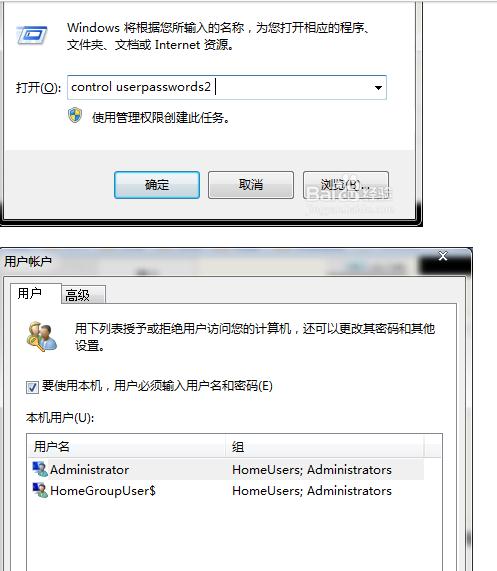Click the HomeGroupUser$ account icon
This screenshot has height=571, width=497.
(x=40, y=490)
